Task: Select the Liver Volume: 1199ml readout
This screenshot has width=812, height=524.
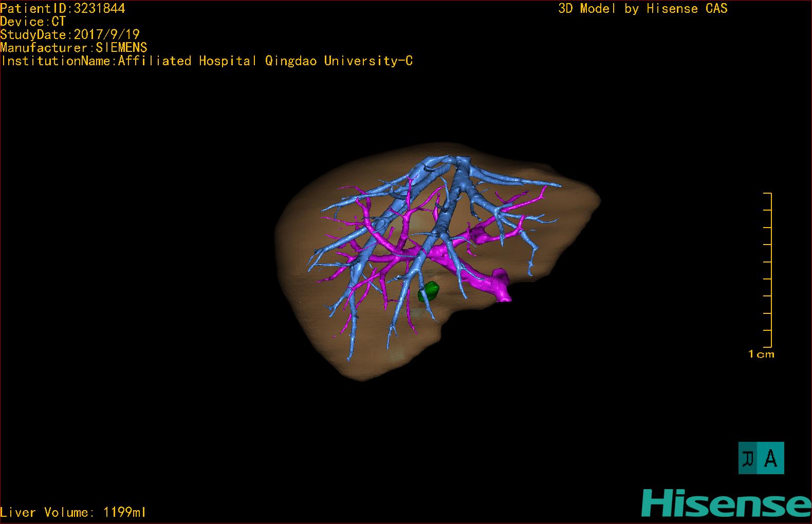Action: [x=73, y=512]
